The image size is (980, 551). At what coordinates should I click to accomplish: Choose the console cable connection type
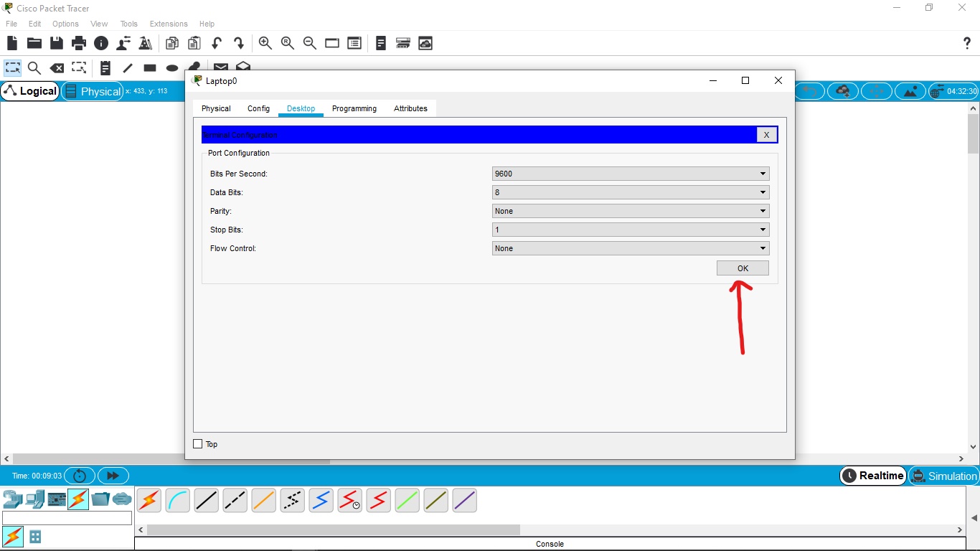[177, 500]
